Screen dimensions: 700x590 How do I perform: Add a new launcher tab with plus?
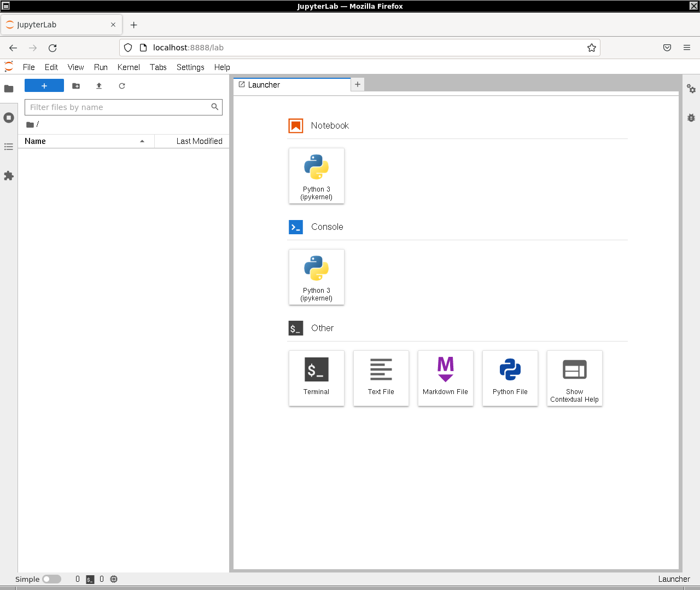point(358,84)
